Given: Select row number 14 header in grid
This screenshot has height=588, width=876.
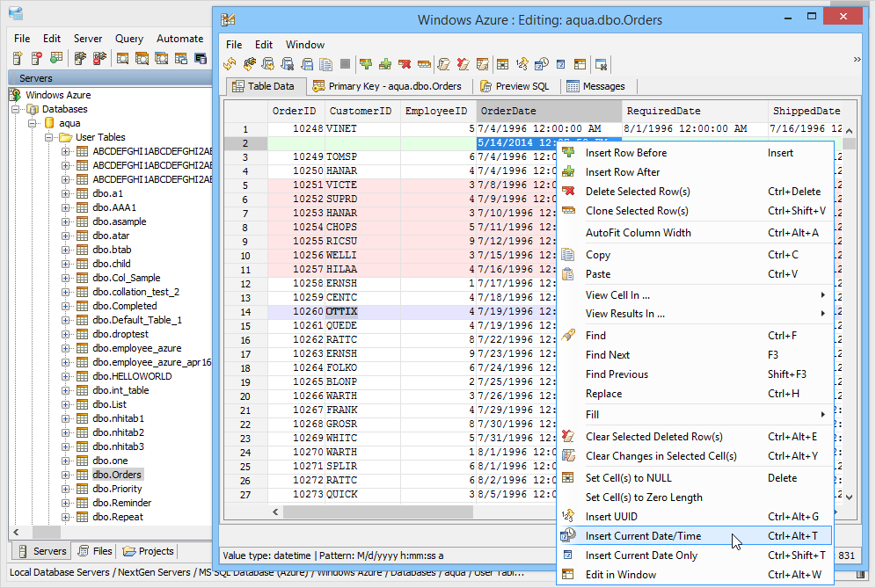Looking at the screenshot, I should (245, 312).
